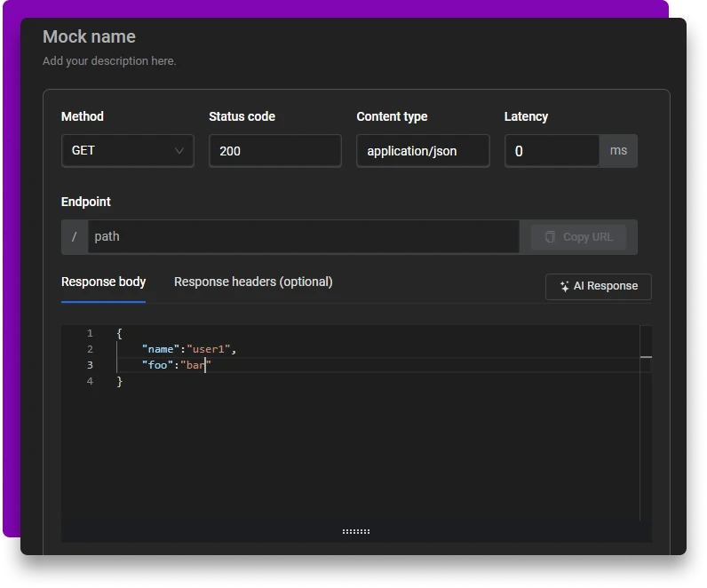707x588 pixels.
Task: Edit the Content type field application/json
Action: tap(423, 151)
